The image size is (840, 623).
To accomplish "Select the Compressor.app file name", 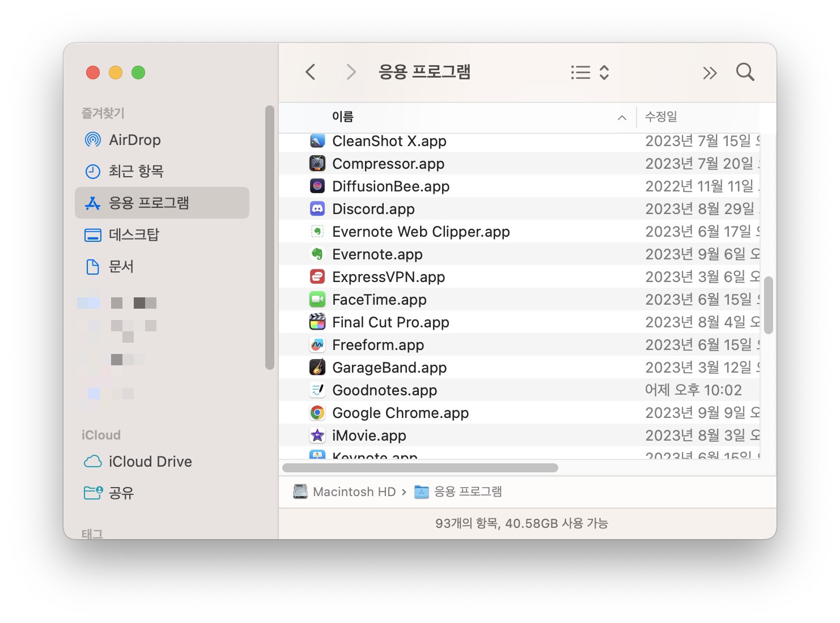I will point(388,164).
